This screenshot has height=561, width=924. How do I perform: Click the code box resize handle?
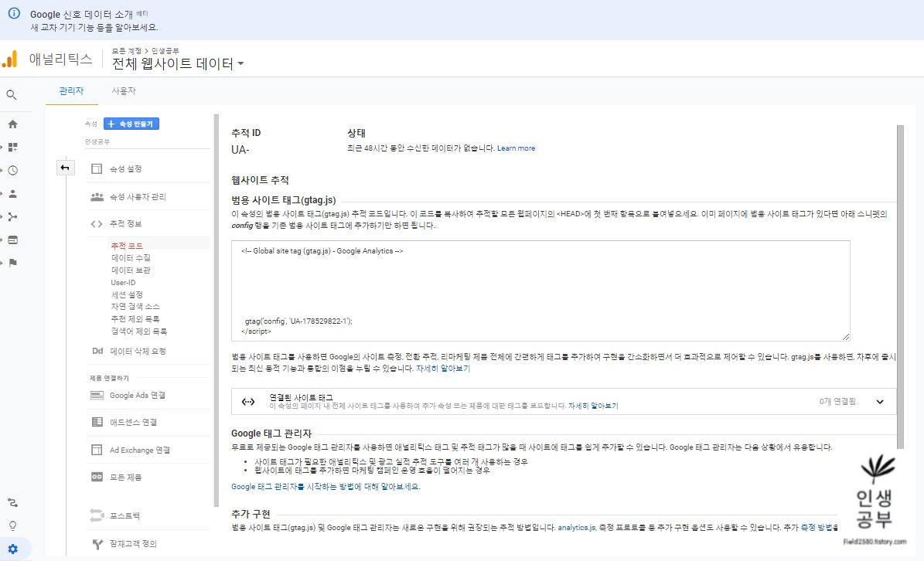click(846, 337)
